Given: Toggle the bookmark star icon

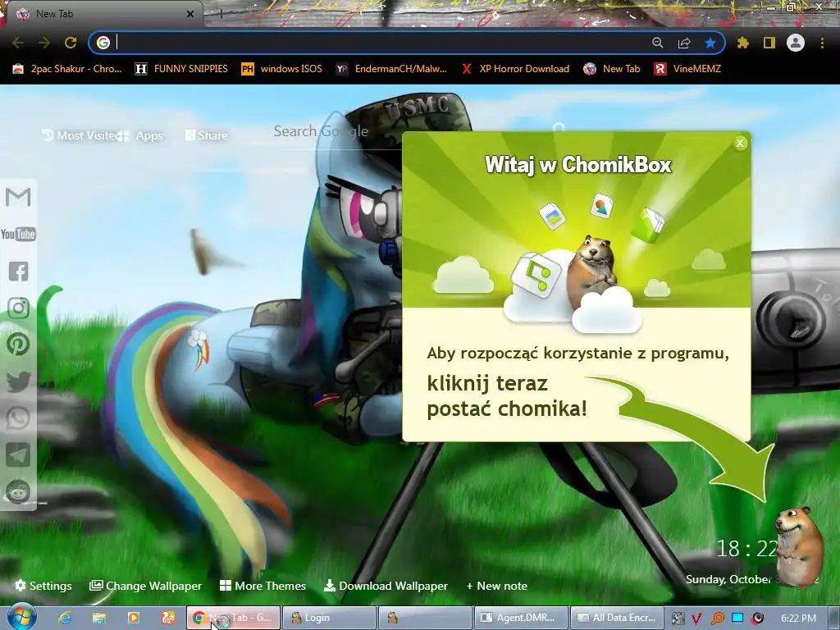Looking at the screenshot, I should coord(710,43).
